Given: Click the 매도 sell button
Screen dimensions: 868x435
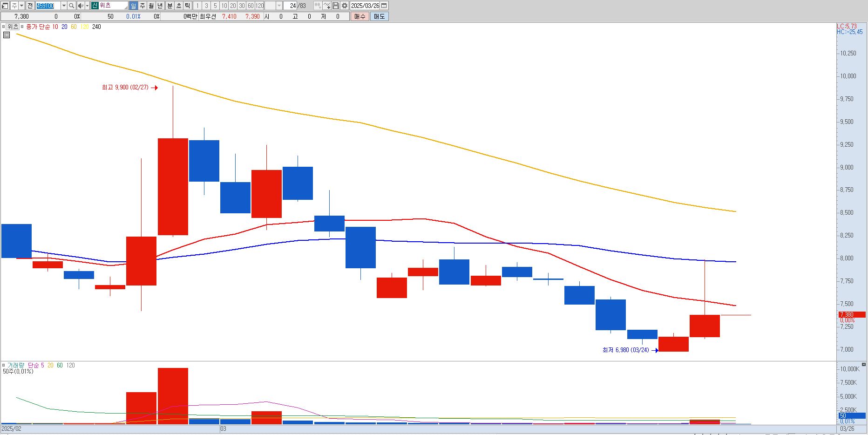Looking at the screenshot, I should 379,16.
